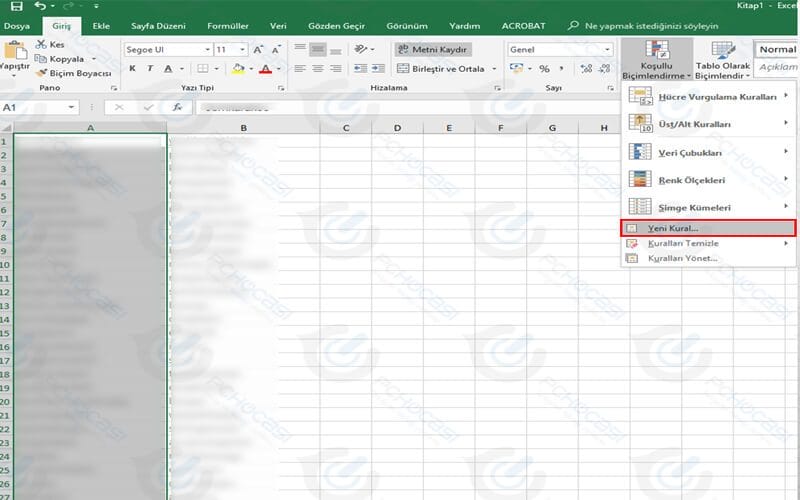The height and width of the screenshot is (500, 800).
Task: Toggle italic with the T button
Action: coord(150,69)
